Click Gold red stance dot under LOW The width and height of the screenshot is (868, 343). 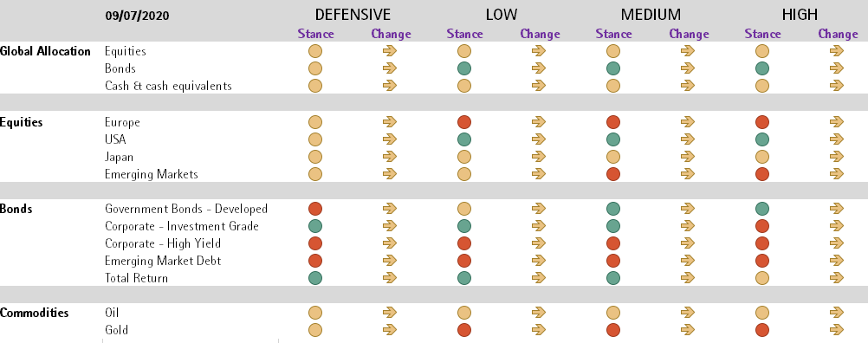tap(464, 330)
